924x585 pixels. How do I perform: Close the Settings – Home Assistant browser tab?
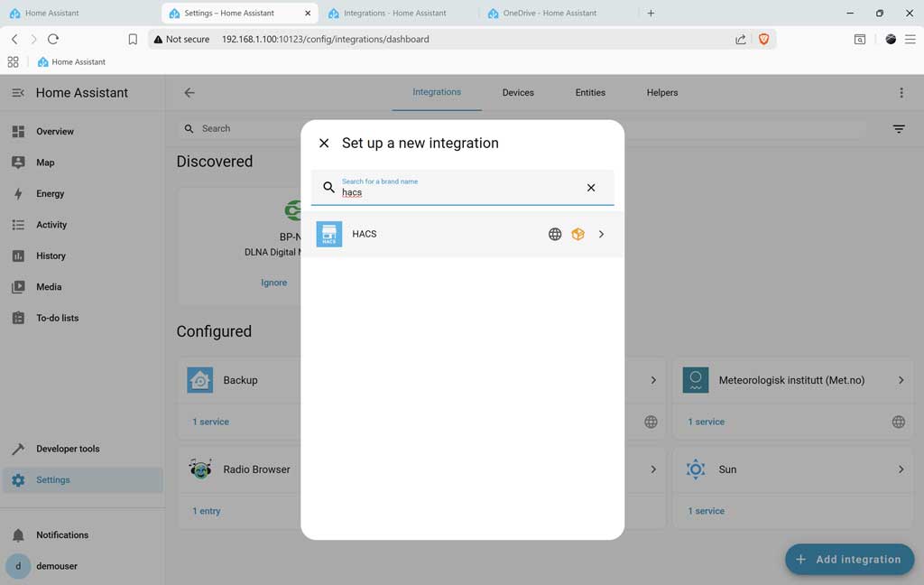pyautogui.click(x=308, y=13)
